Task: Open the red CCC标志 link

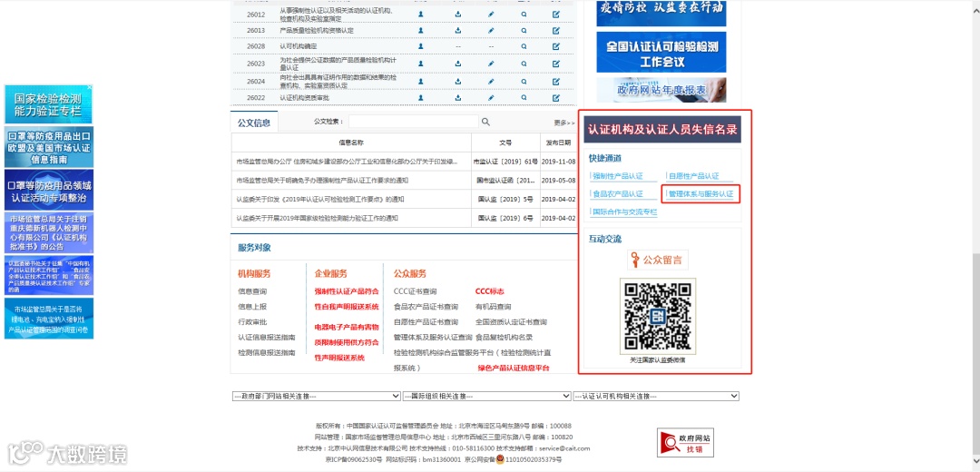Action: point(489,291)
